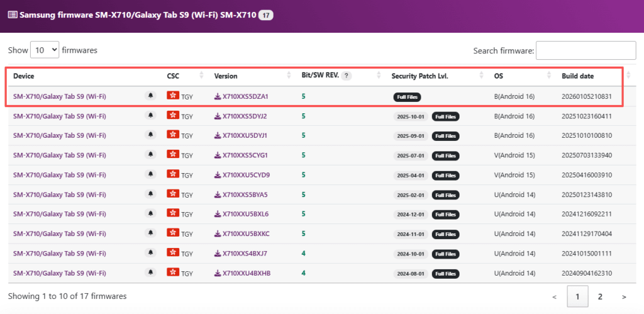Image resolution: width=644 pixels, height=314 pixels.
Task: Click the bell icon in X710XXS5BYA5 row
Action: point(150,194)
